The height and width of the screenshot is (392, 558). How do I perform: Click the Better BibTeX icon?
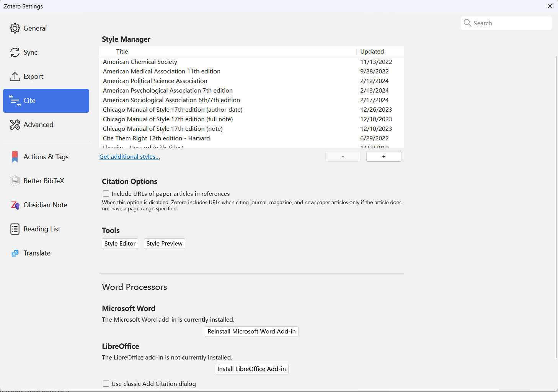(x=15, y=181)
